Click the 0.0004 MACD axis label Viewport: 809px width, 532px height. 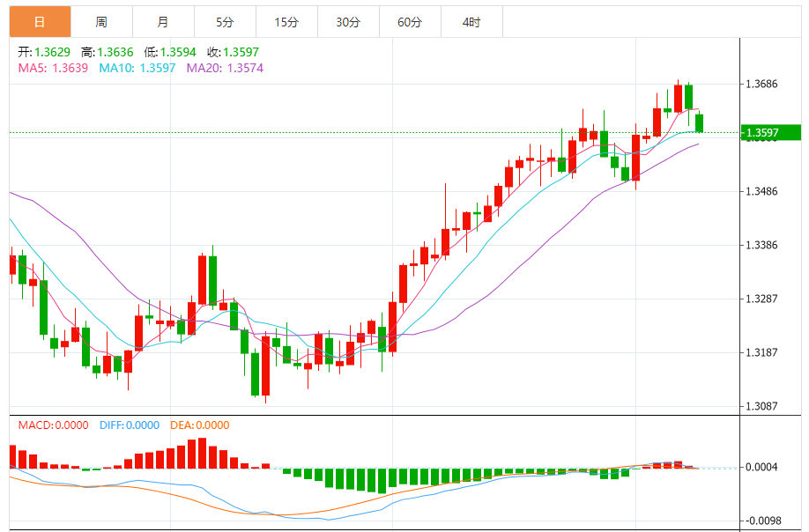(x=761, y=467)
